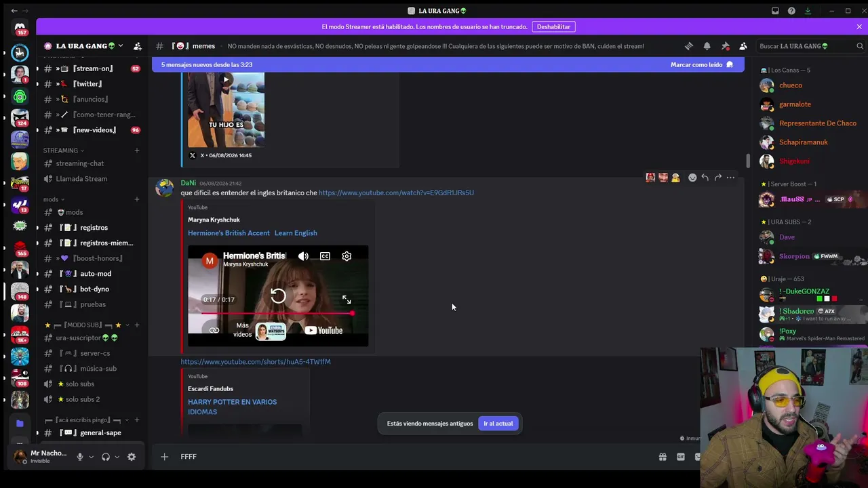Viewport: 868px width, 488px height.
Task: Click the green download update icon
Action: [808, 11]
